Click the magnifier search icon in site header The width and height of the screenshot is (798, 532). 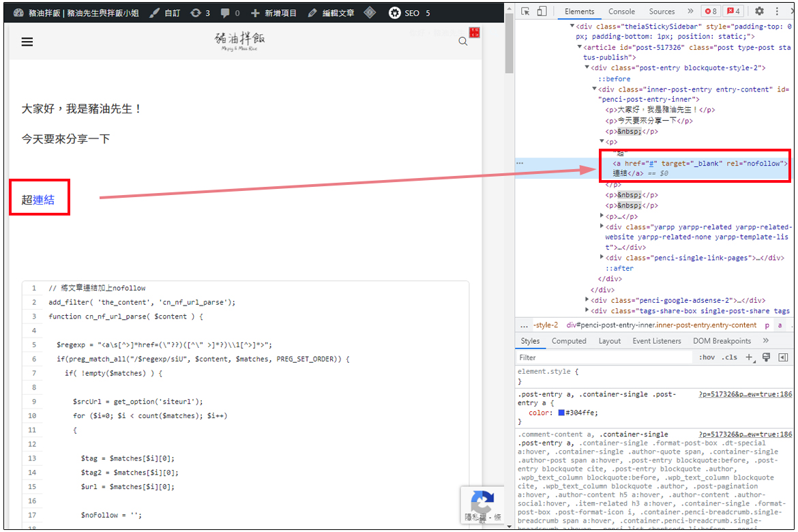point(462,41)
